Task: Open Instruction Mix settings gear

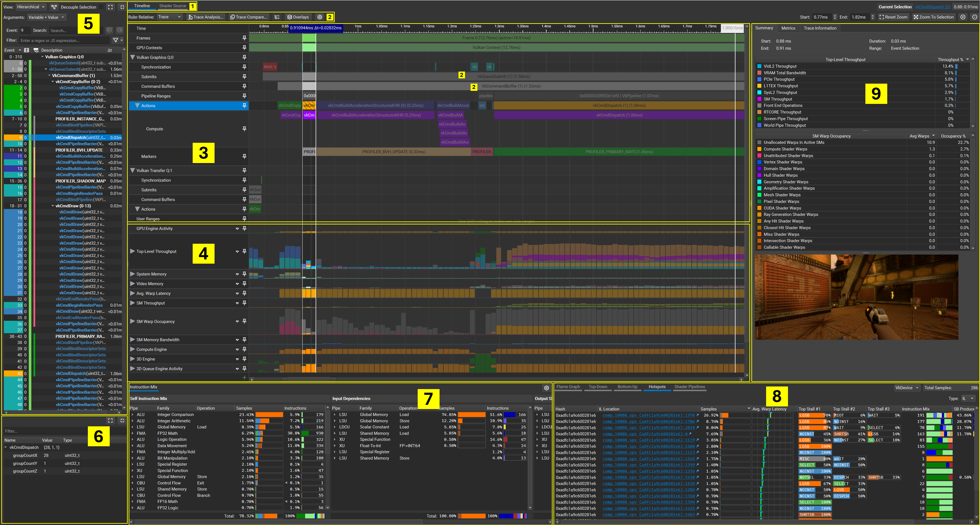Action: point(547,388)
